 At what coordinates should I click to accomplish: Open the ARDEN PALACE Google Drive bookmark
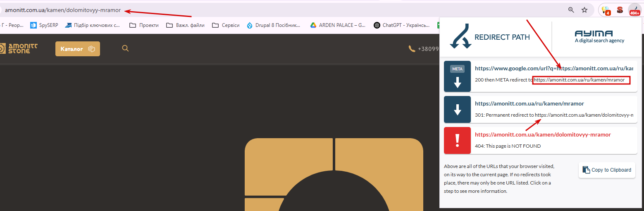coord(338,25)
